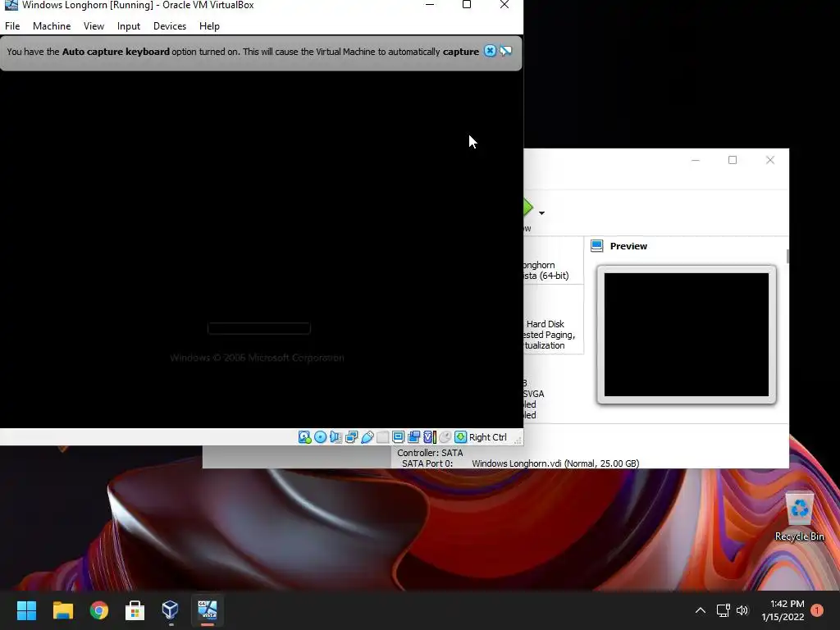Open the Input menu
Image resolution: width=840 pixels, height=630 pixels.
pyautogui.click(x=129, y=25)
